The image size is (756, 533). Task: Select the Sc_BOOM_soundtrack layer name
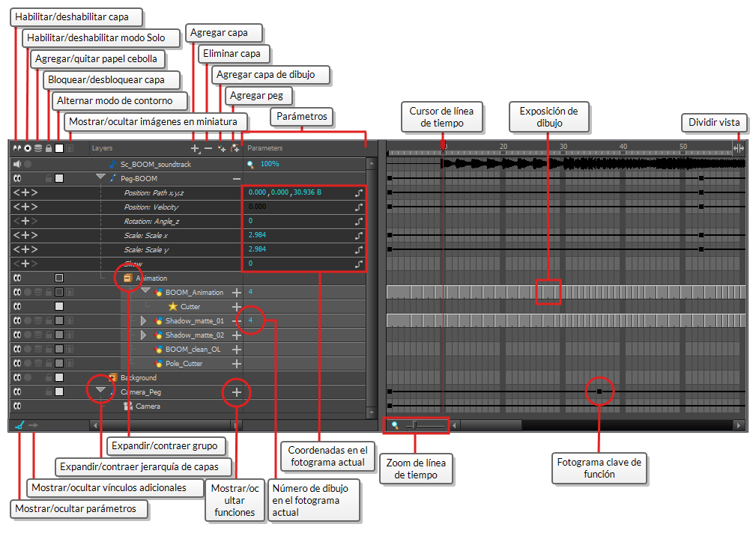tap(156, 165)
